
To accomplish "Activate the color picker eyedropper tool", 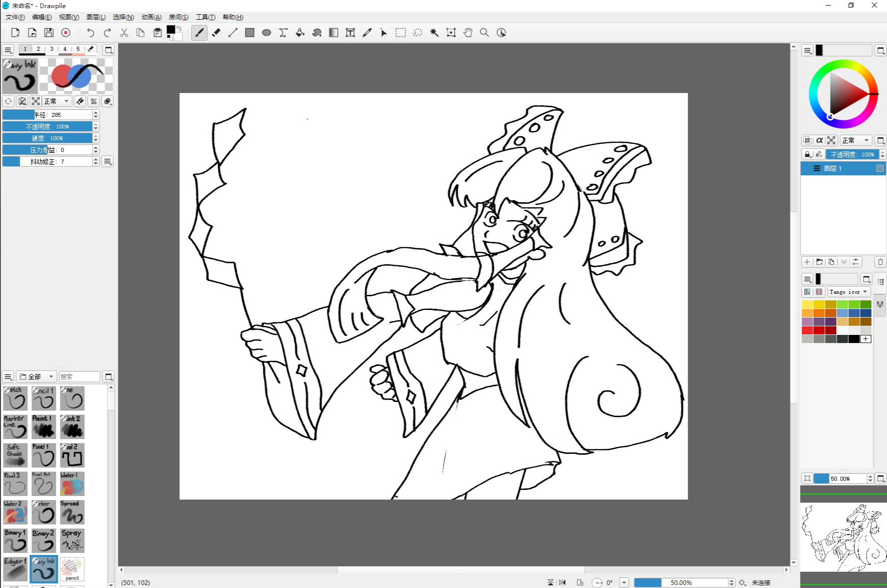I will tap(367, 33).
